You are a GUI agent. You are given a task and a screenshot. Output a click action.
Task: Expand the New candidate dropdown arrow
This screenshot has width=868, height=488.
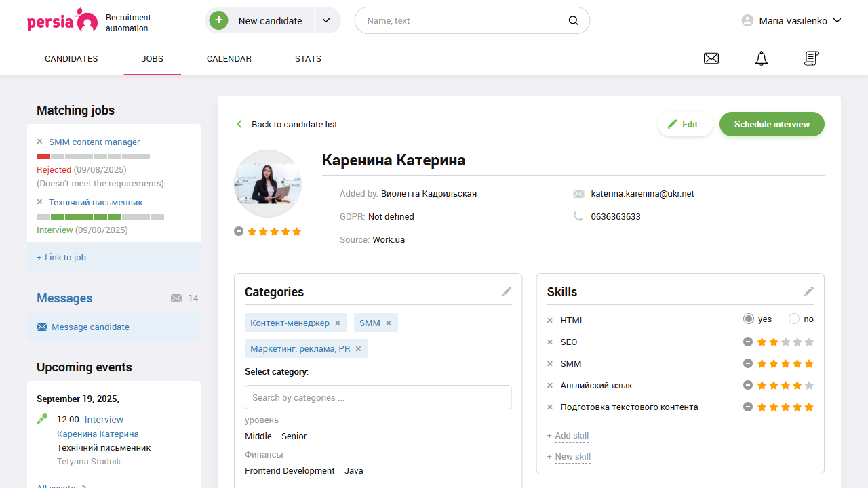pyautogui.click(x=327, y=20)
